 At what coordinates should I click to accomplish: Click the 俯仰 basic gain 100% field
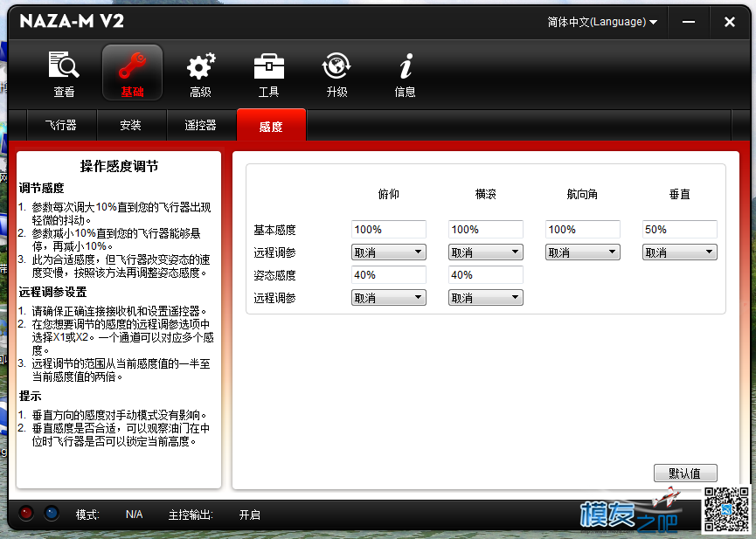point(389,230)
